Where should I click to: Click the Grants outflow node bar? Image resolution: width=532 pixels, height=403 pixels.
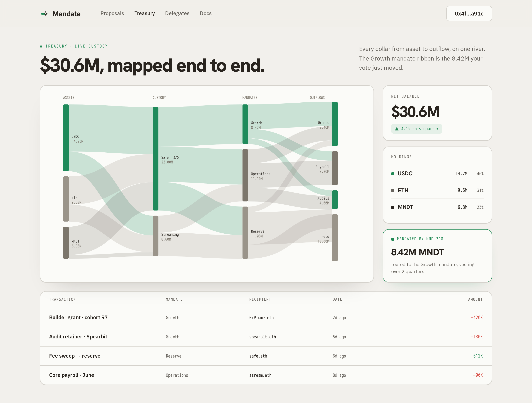point(335,124)
